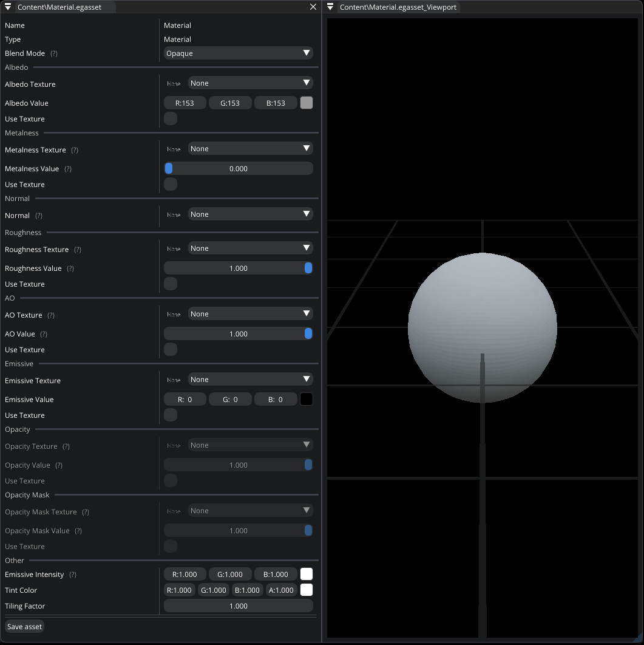Click the AO Value slider
This screenshot has width=644, height=645.
(x=239, y=333)
